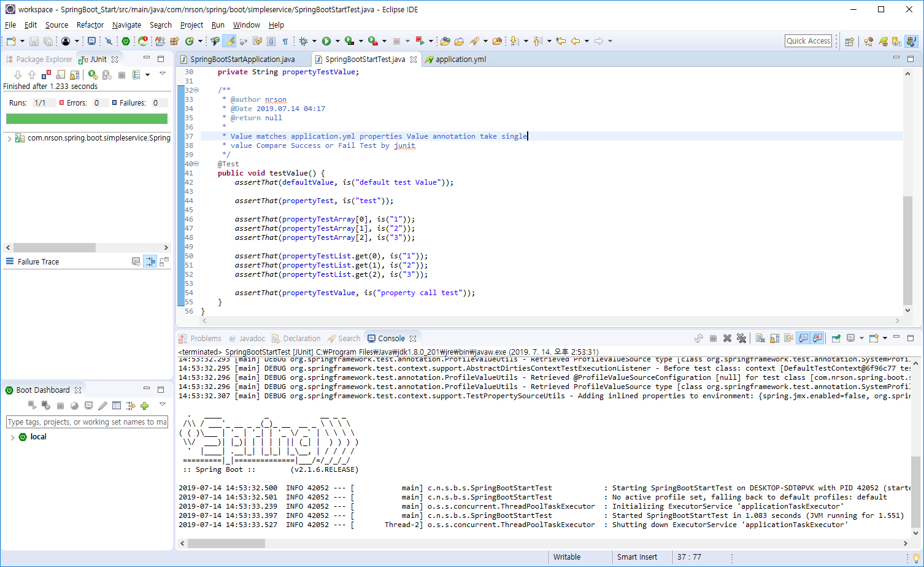Click the Show Whitespace Characters pilcrow icon
The image size is (924, 567).
coord(285,41)
